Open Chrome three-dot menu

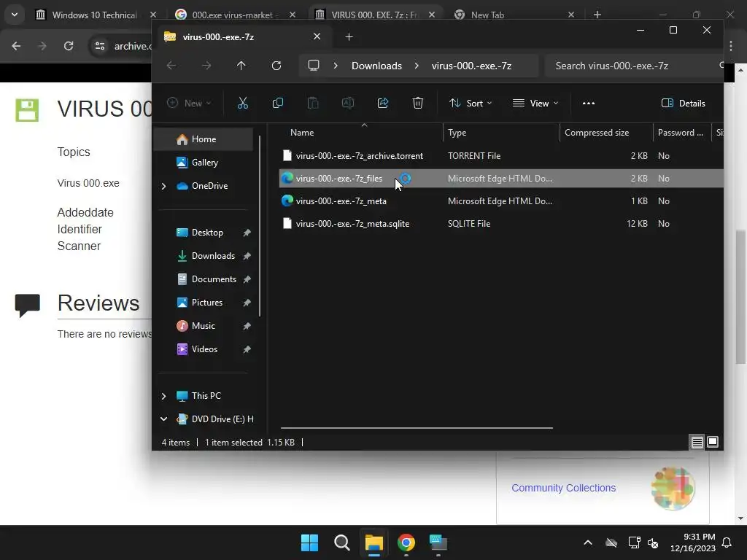[731, 46]
